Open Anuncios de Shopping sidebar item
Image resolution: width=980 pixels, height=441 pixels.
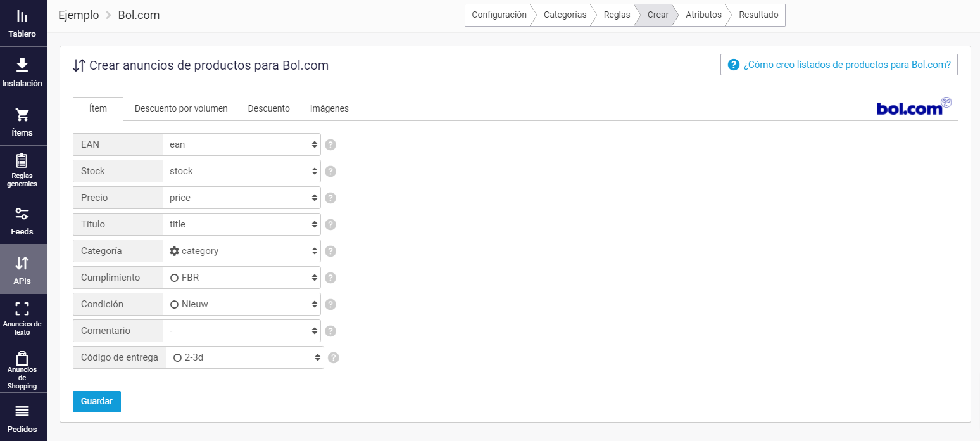[x=23, y=368]
